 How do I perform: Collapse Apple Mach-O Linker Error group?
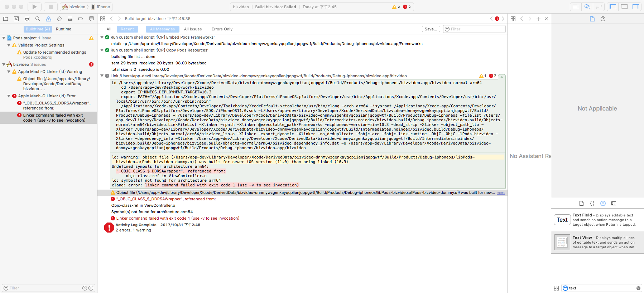click(9, 96)
